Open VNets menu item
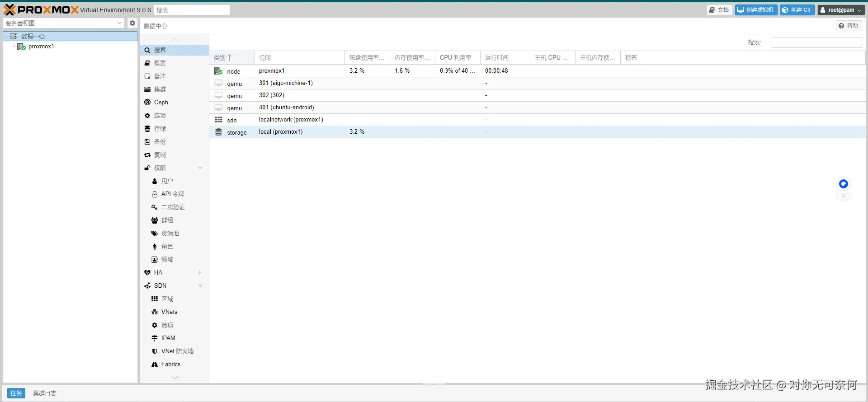The width and height of the screenshot is (868, 402). click(175, 312)
